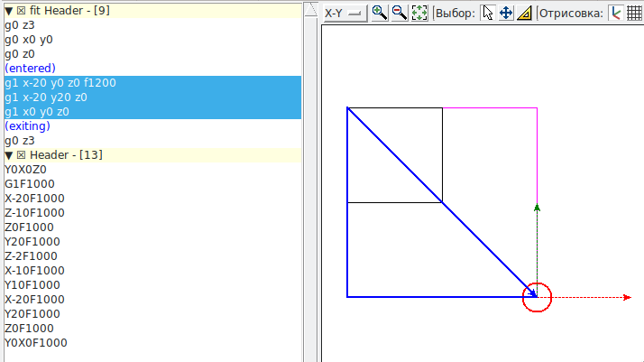
Task: Collapse the fit Header - [9] block
Action: 9,11
